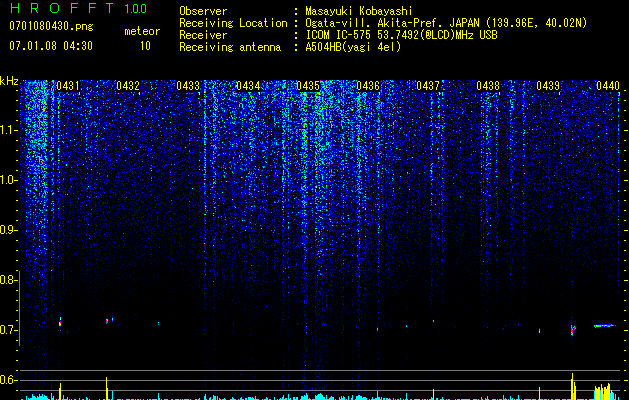Click the Observer label

pyautogui.click(x=203, y=11)
